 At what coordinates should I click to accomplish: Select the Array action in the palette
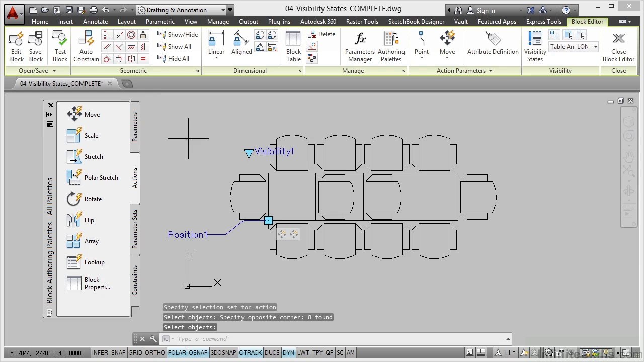click(x=83, y=241)
